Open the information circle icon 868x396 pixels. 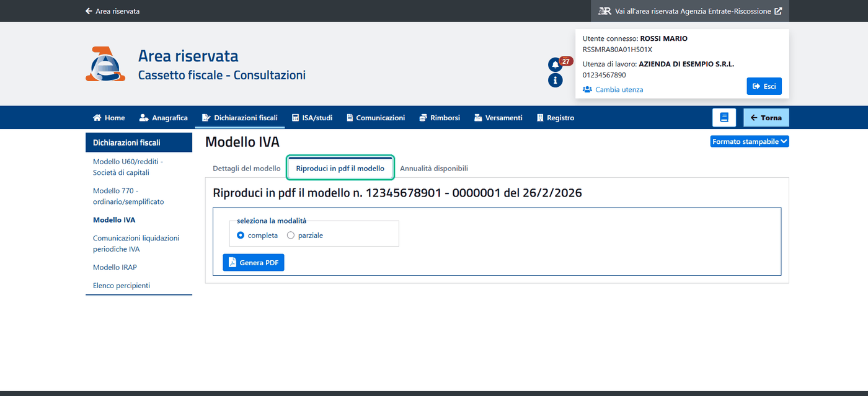tap(555, 80)
